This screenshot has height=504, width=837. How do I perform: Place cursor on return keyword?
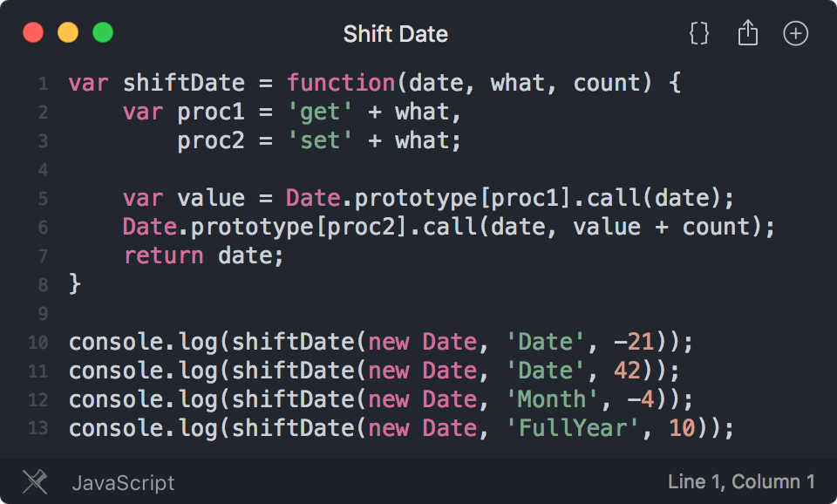click(x=163, y=255)
